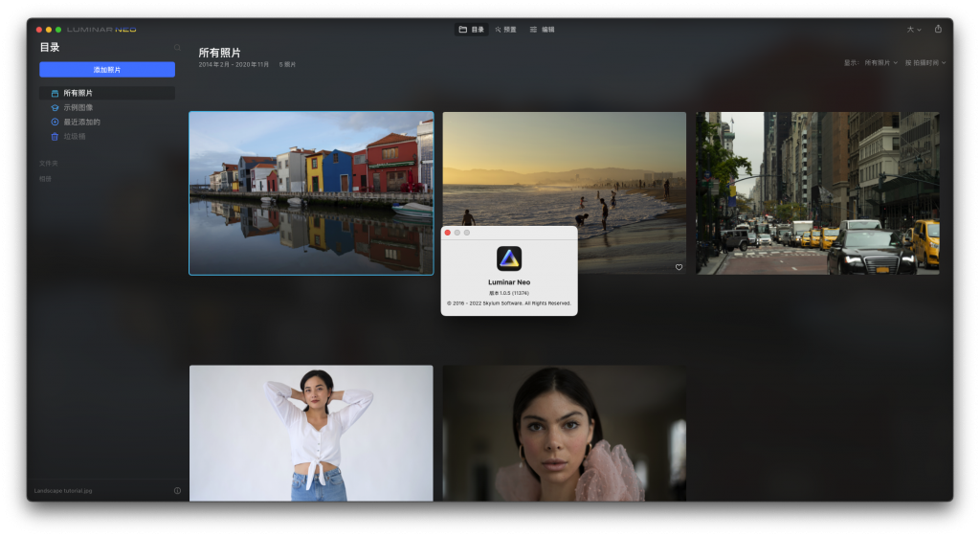Select the colorful houses canal photo
The width and height of the screenshot is (980, 537).
[x=311, y=193]
